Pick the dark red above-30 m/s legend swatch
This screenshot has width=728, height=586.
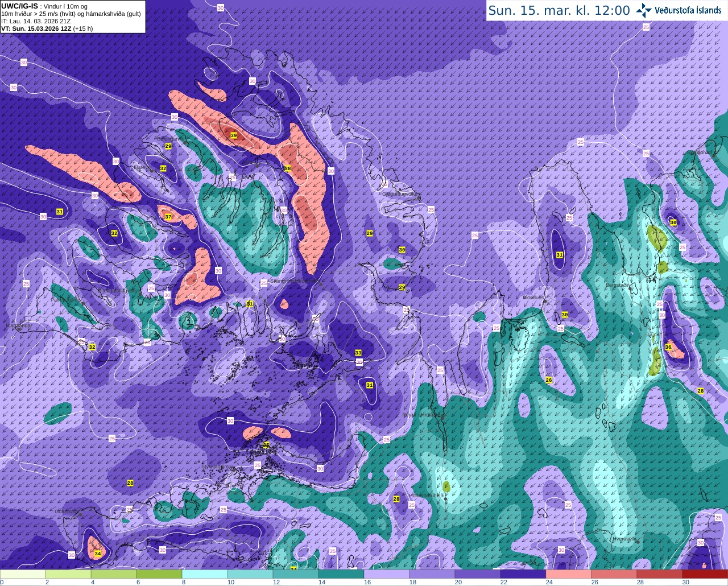coord(705,574)
